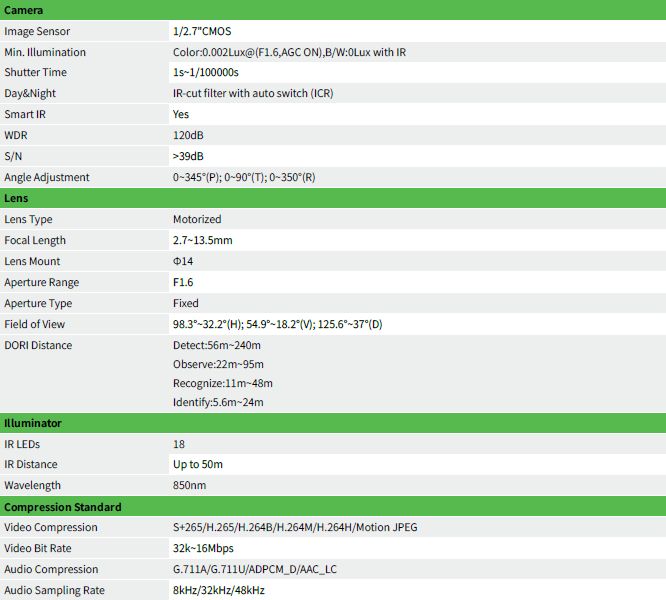Click the Motorized value
The image size is (666, 600).
pyautogui.click(x=197, y=220)
